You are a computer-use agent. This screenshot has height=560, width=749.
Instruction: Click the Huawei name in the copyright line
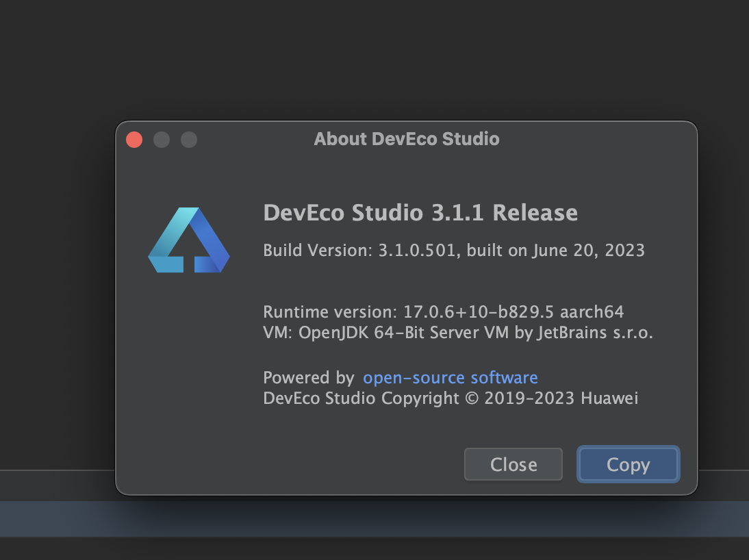[x=609, y=398]
